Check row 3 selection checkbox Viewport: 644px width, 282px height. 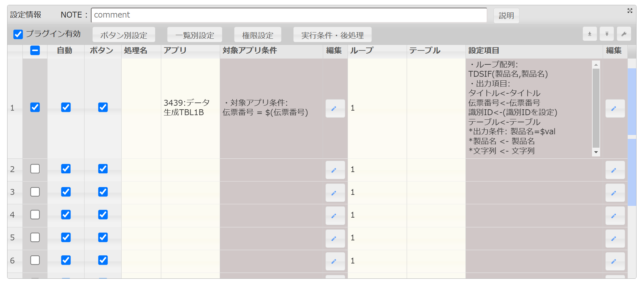35,192
